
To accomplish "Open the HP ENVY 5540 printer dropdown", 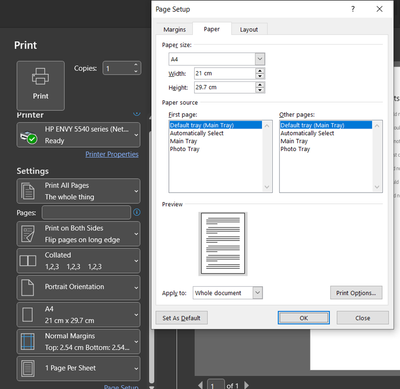I will pos(78,135).
